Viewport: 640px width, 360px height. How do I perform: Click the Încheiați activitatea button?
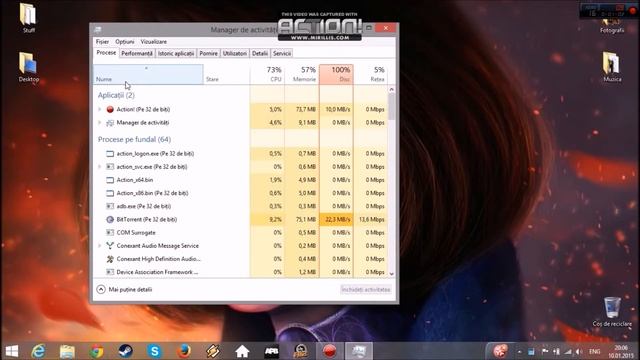coord(366,289)
